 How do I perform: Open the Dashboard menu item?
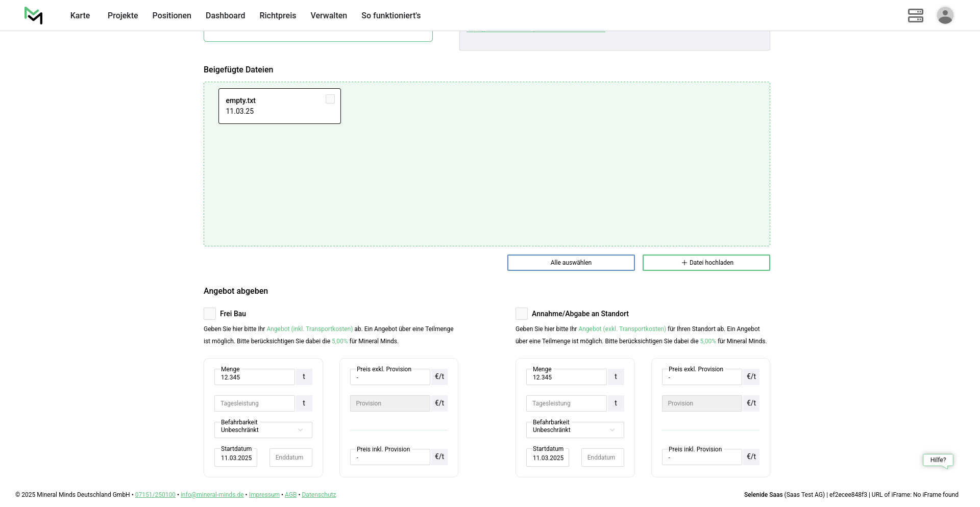tap(225, 15)
